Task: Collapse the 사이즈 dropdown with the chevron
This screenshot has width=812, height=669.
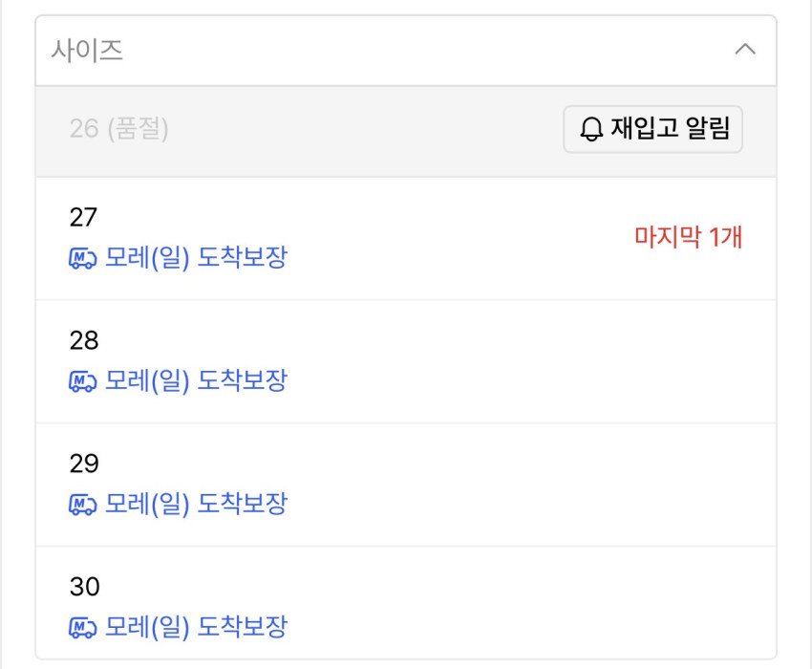Action: (x=745, y=50)
